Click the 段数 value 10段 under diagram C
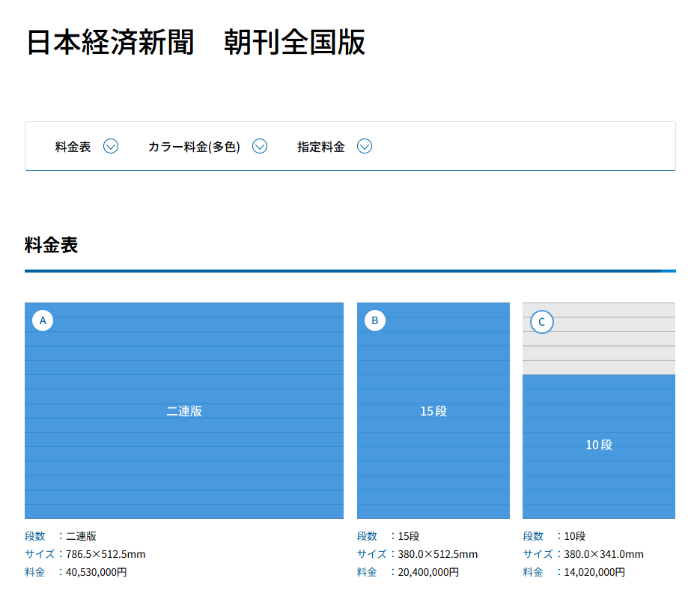This screenshot has height=593, width=700. point(574,536)
